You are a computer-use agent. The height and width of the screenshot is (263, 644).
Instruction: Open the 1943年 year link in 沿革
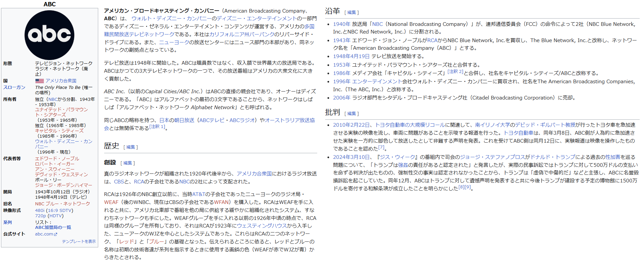click(342, 40)
